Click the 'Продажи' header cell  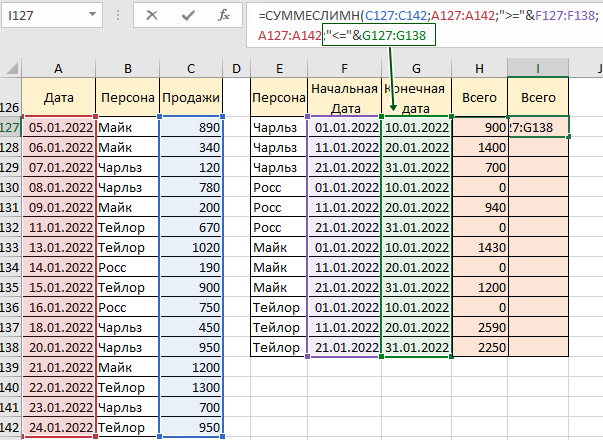pyautogui.click(x=191, y=97)
